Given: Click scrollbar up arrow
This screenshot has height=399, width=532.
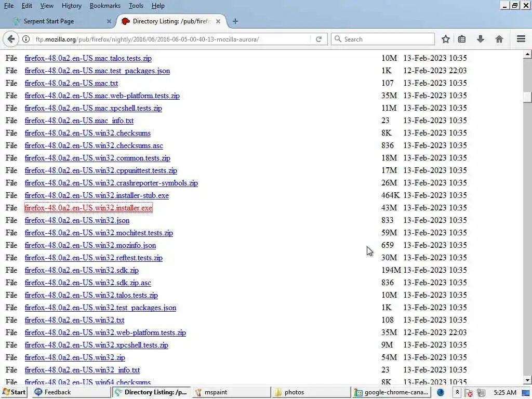Looking at the screenshot, I should click(527, 54).
